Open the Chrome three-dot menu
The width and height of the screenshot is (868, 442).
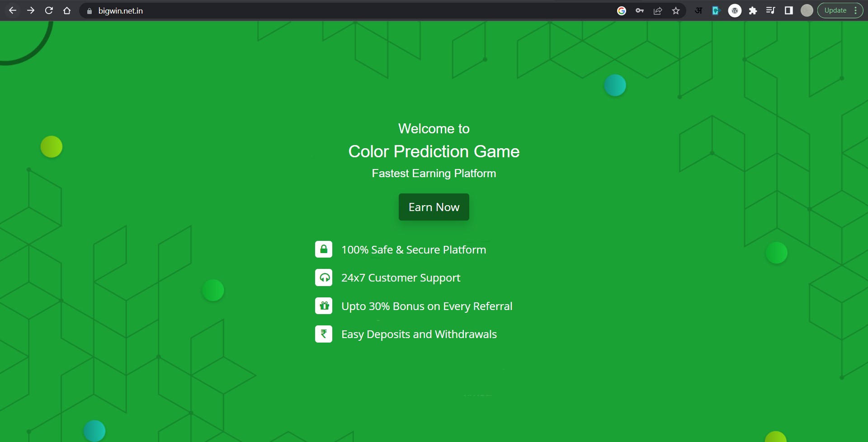(856, 10)
